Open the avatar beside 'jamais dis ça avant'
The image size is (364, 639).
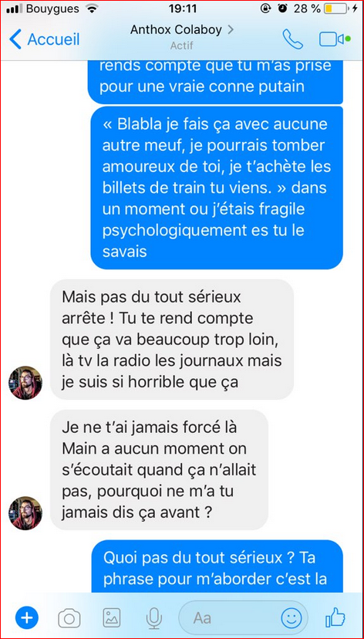click(x=25, y=513)
